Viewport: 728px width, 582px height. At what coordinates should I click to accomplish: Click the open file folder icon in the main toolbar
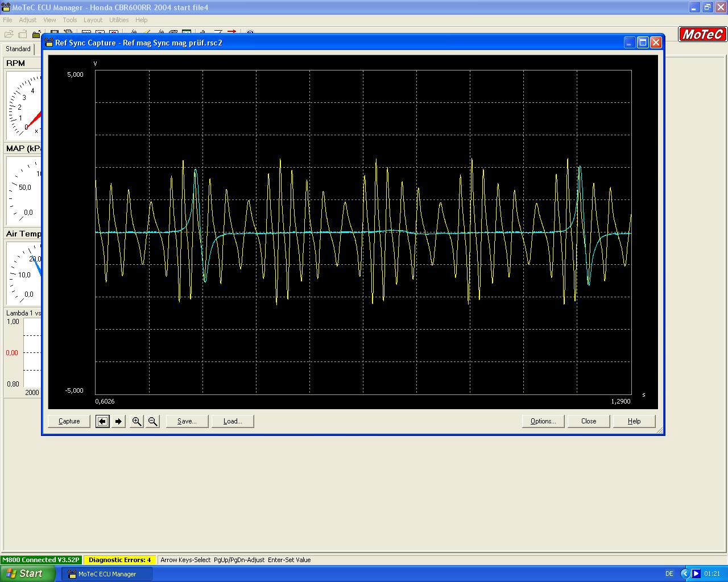click(x=9, y=34)
